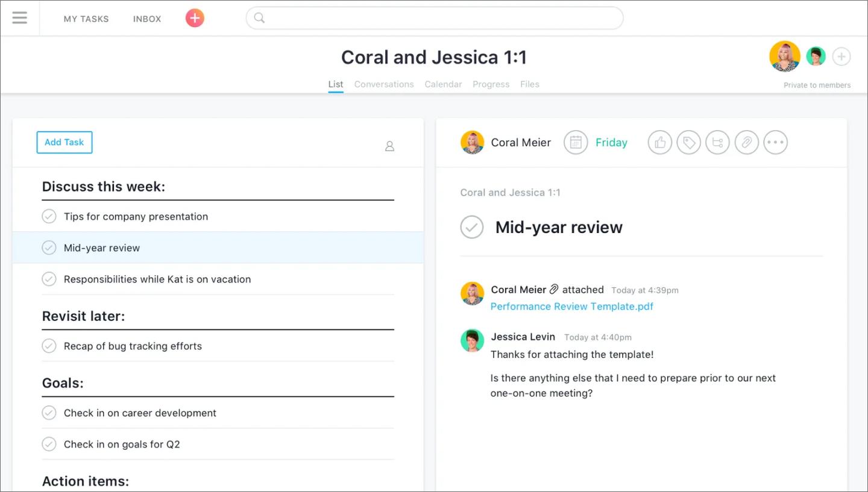Click the Revisit later section header
This screenshot has height=492, width=868.
[x=83, y=316]
